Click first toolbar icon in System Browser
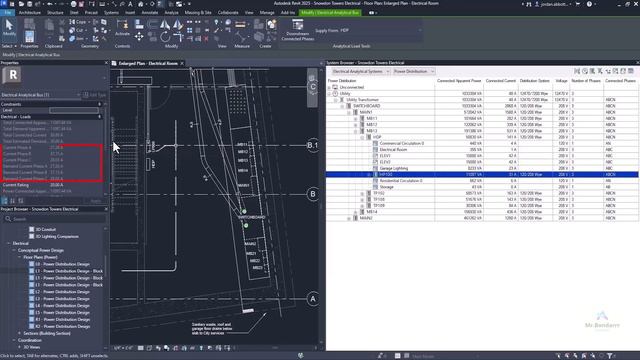Image resolution: width=640 pixels, height=360 pixels. tap(577, 71)
